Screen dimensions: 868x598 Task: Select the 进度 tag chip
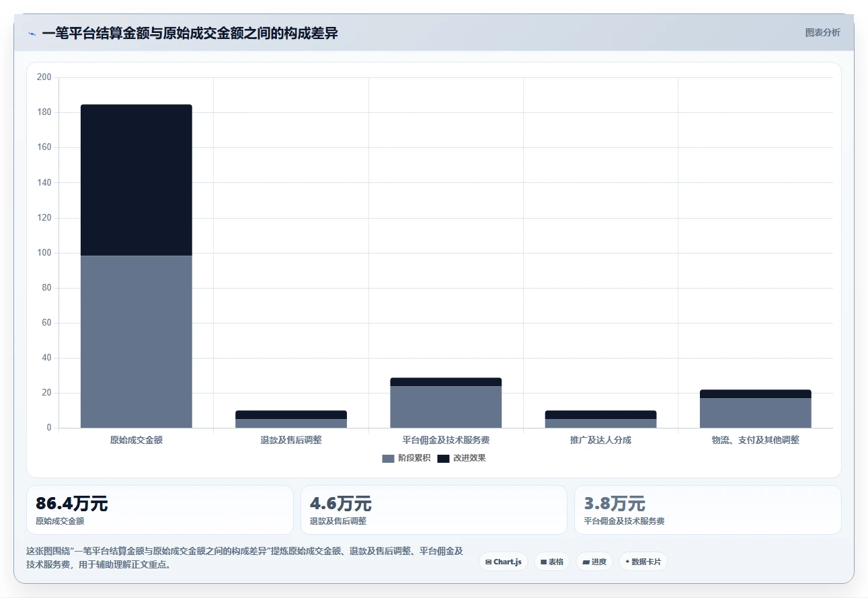[594, 562]
